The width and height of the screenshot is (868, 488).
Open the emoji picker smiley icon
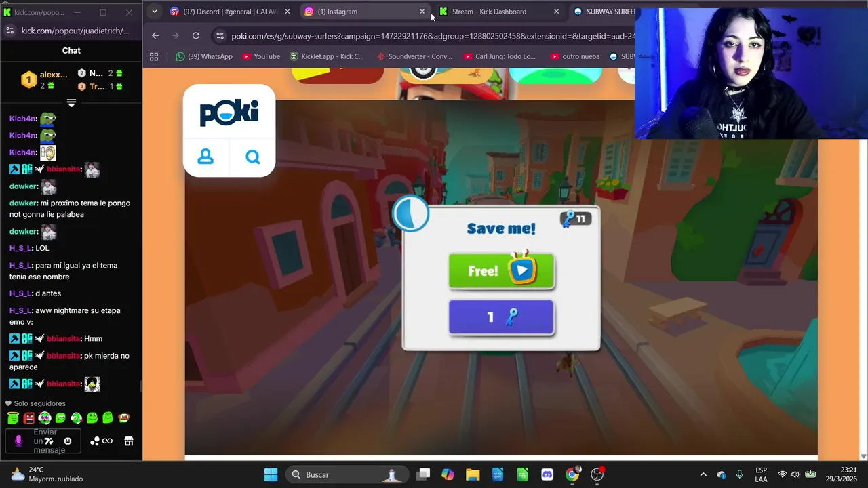coord(68,441)
